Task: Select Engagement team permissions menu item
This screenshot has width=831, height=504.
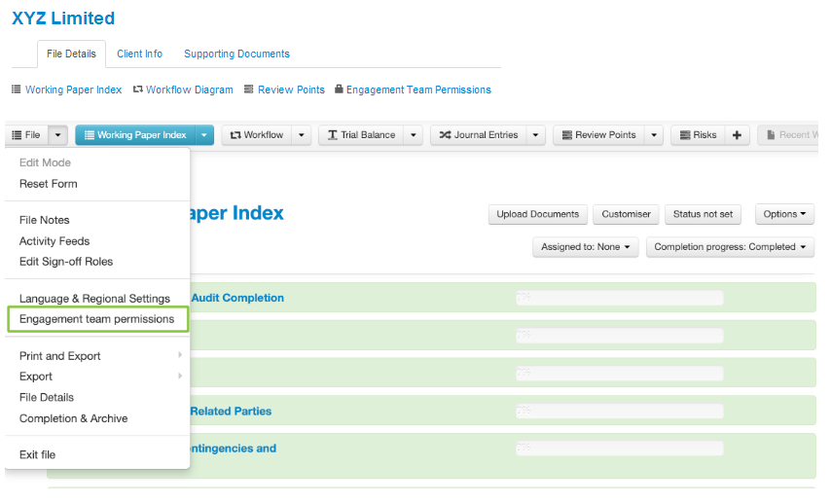Action: click(96, 319)
